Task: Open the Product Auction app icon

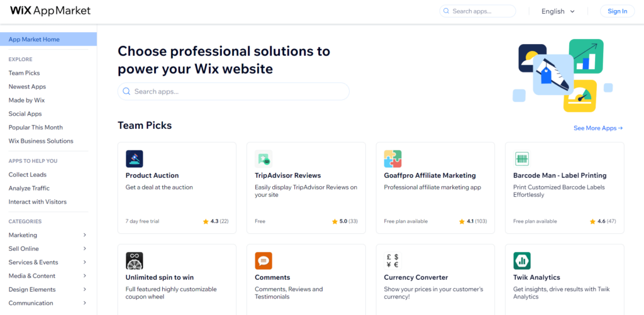Action: pyautogui.click(x=135, y=159)
